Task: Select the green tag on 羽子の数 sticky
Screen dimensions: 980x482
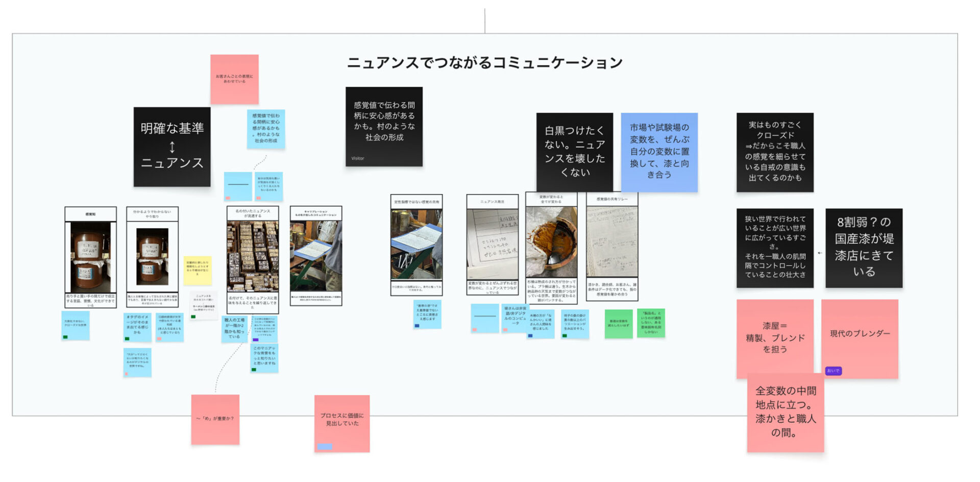Action: (565, 336)
